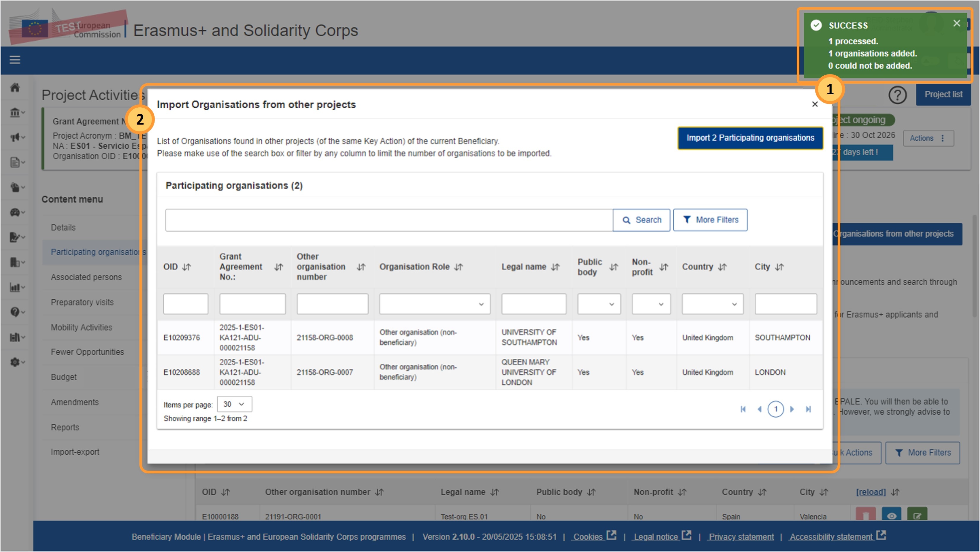Click the City filter input field
980x552 pixels.
(786, 304)
